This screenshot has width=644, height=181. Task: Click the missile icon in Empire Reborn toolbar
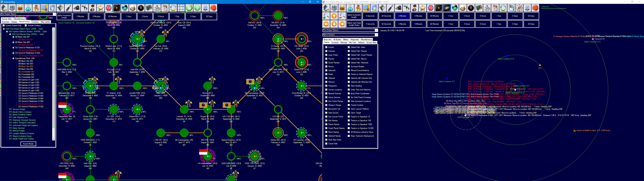(390, 8)
